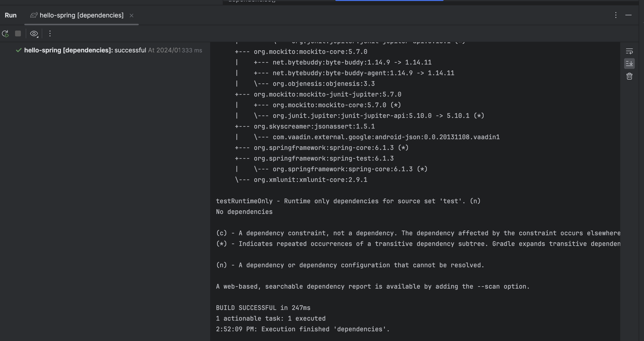
Task: Rerun the hello-spring dependencies task
Action: coord(5,34)
